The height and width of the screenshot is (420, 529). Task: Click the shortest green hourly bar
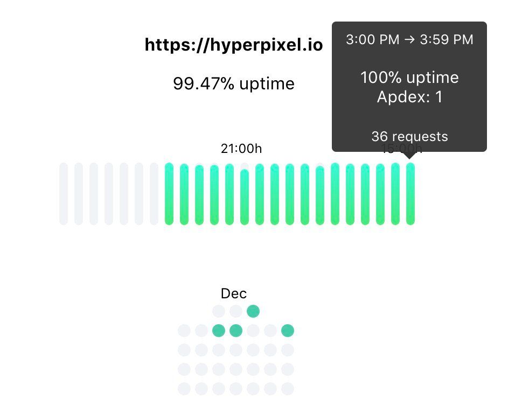(x=245, y=197)
